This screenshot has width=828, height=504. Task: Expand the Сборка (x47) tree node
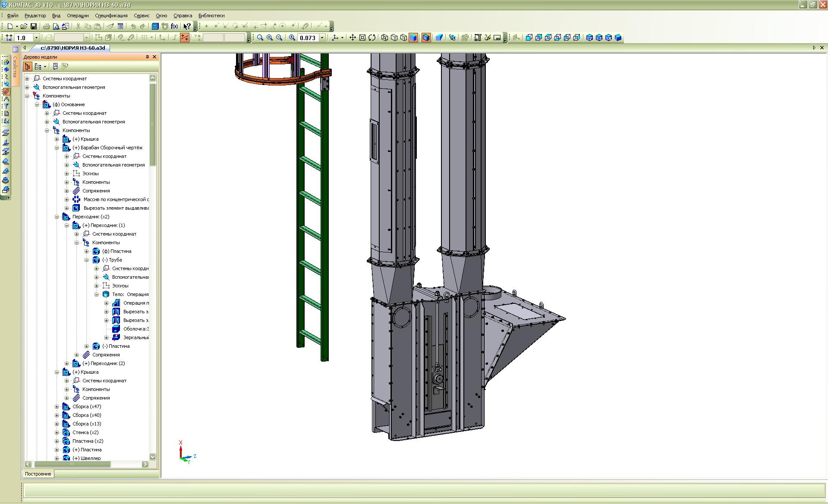57,406
